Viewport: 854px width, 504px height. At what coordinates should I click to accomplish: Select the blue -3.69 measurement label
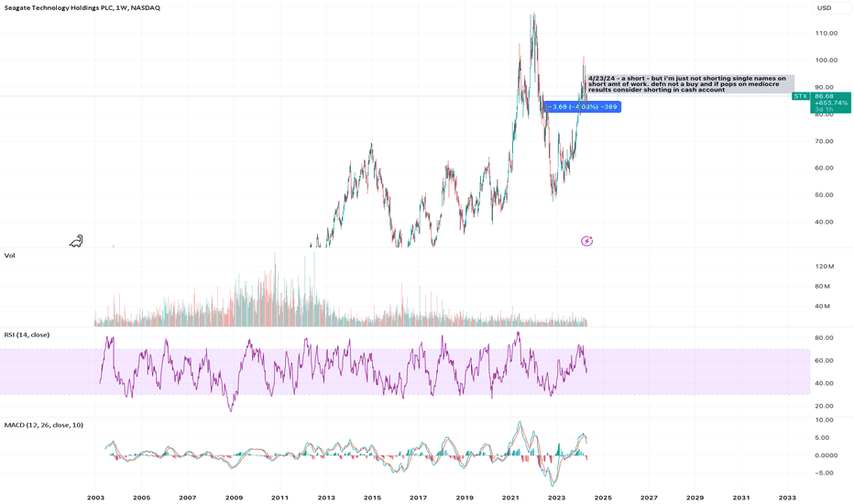point(582,107)
